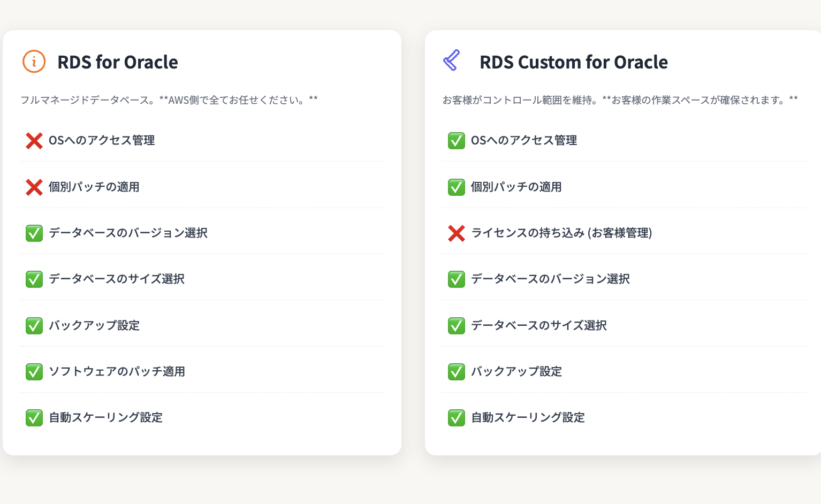Click the RDS for Oracle heading
821x504 pixels.
pos(118,62)
